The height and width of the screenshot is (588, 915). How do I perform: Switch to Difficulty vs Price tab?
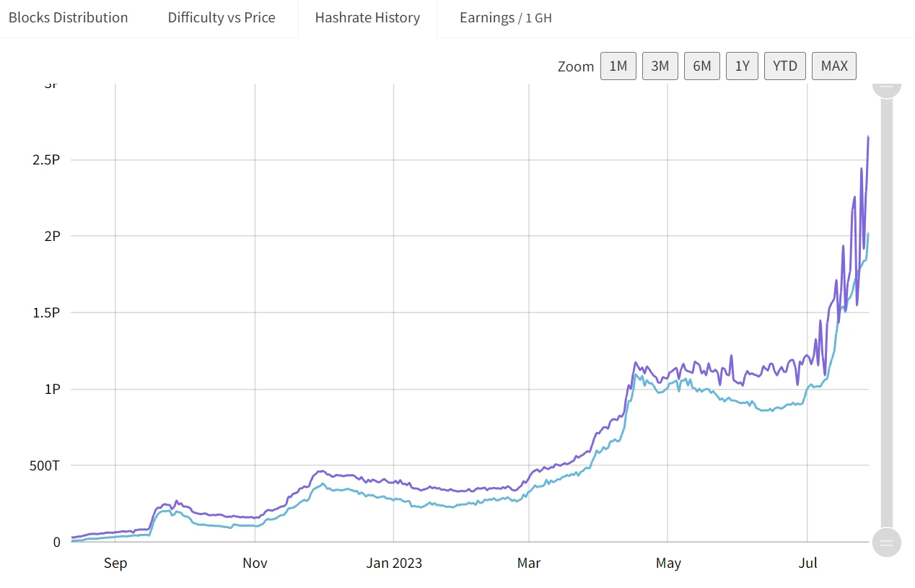pyautogui.click(x=222, y=18)
